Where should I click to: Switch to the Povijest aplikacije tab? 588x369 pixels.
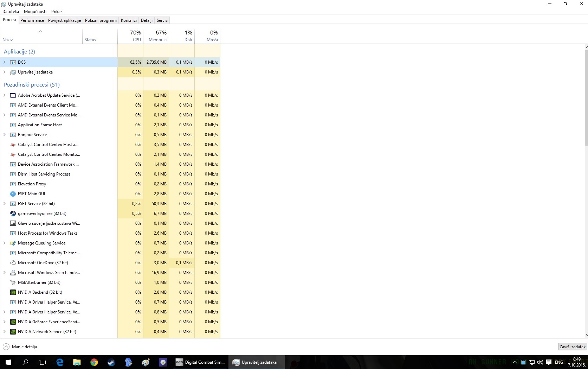tap(64, 20)
